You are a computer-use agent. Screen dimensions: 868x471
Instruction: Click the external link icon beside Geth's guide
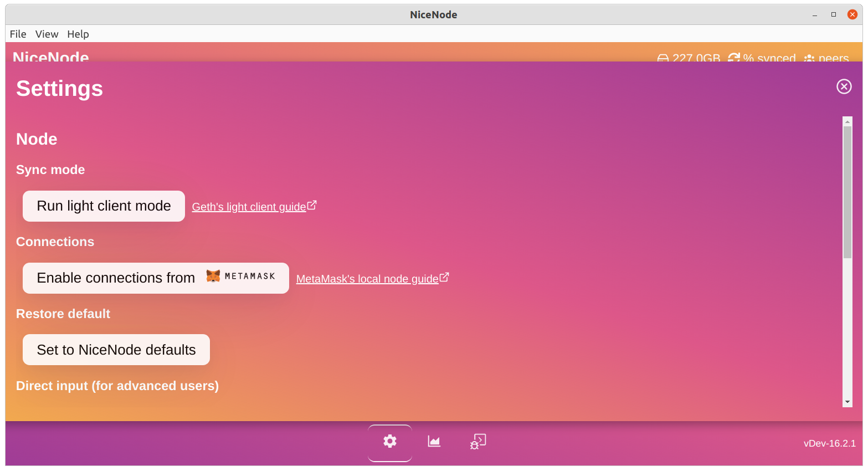(x=312, y=206)
